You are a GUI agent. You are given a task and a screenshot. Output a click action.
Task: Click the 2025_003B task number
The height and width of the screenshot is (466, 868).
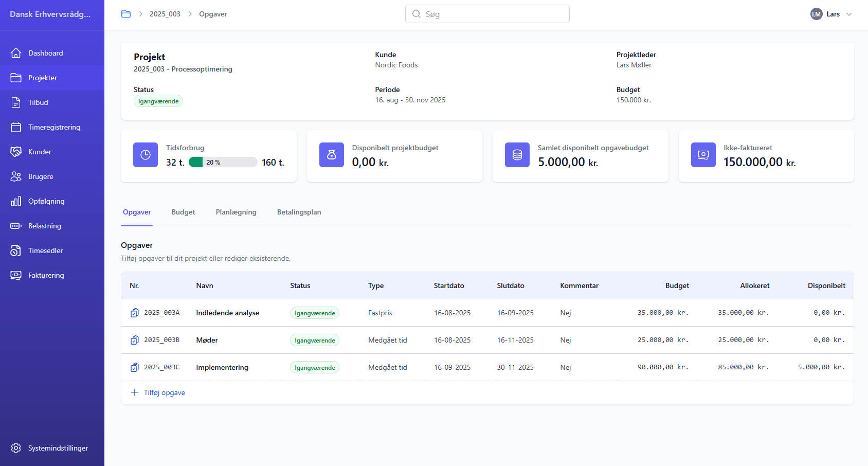pyautogui.click(x=161, y=340)
